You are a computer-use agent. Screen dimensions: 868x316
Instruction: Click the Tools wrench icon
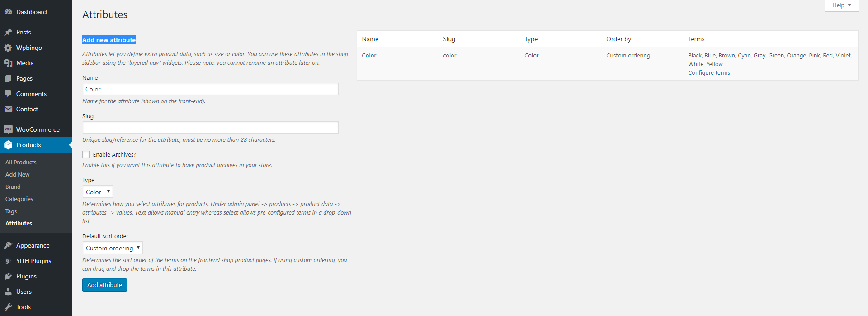point(8,307)
